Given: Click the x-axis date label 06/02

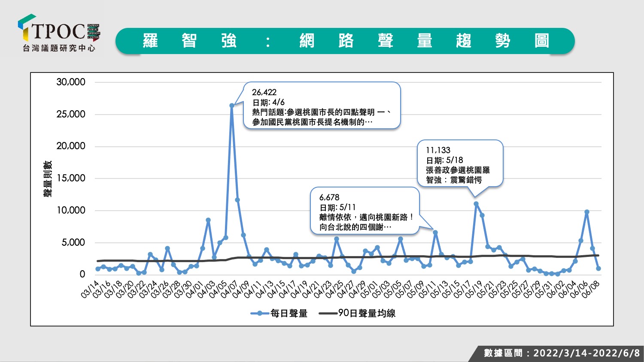Looking at the screenshot, I should [x=556, y=290].
